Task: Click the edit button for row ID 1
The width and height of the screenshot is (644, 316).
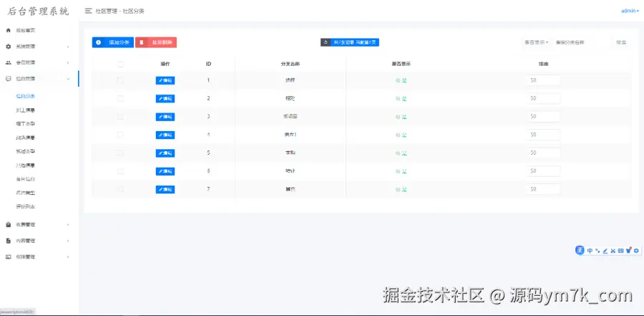Action: (165, 81)
